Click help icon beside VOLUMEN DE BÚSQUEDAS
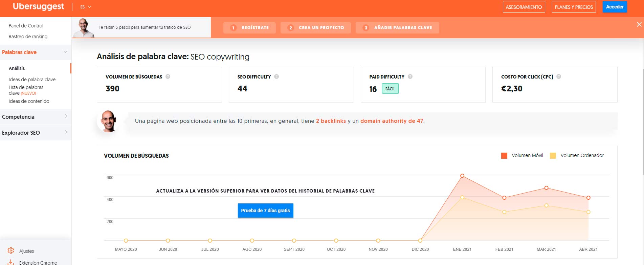The height and width of the screenshot is (265, 644). (168, 76)
